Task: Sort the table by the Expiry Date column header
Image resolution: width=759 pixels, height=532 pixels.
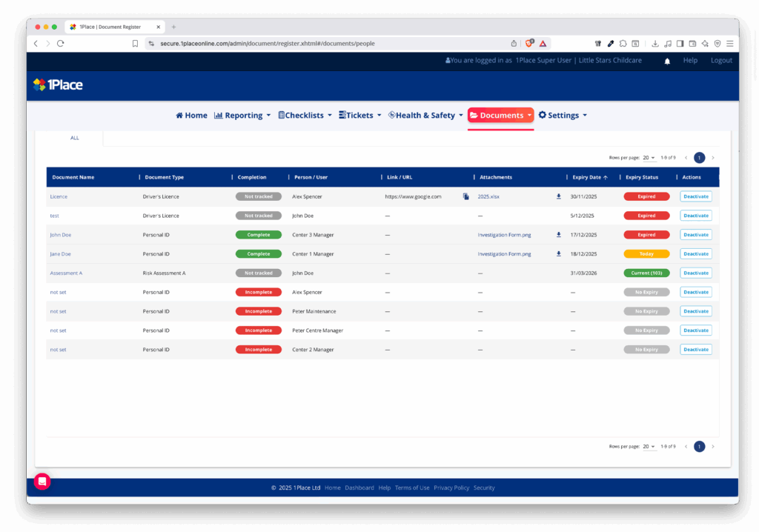Action: point(589,177)
